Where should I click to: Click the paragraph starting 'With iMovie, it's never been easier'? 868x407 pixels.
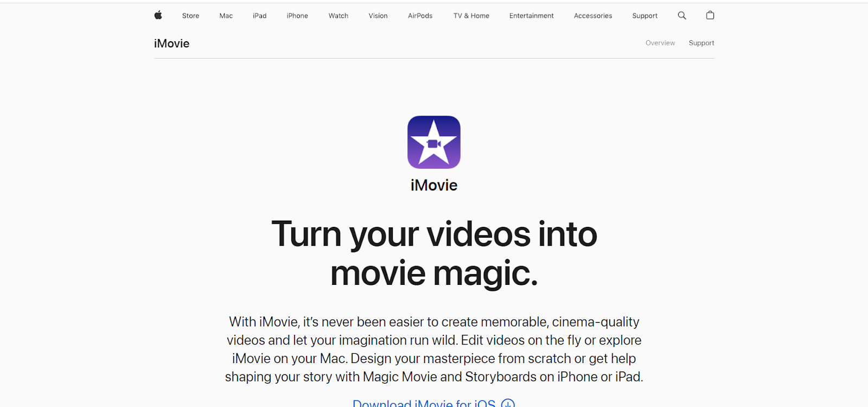point(434,349)
